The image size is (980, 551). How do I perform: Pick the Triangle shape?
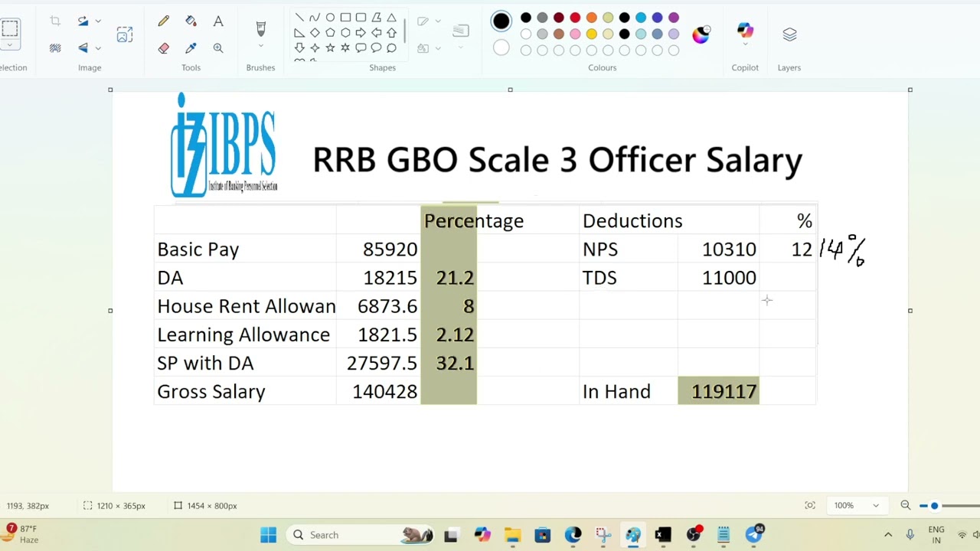pyautogui.click(x=391, y=18)
